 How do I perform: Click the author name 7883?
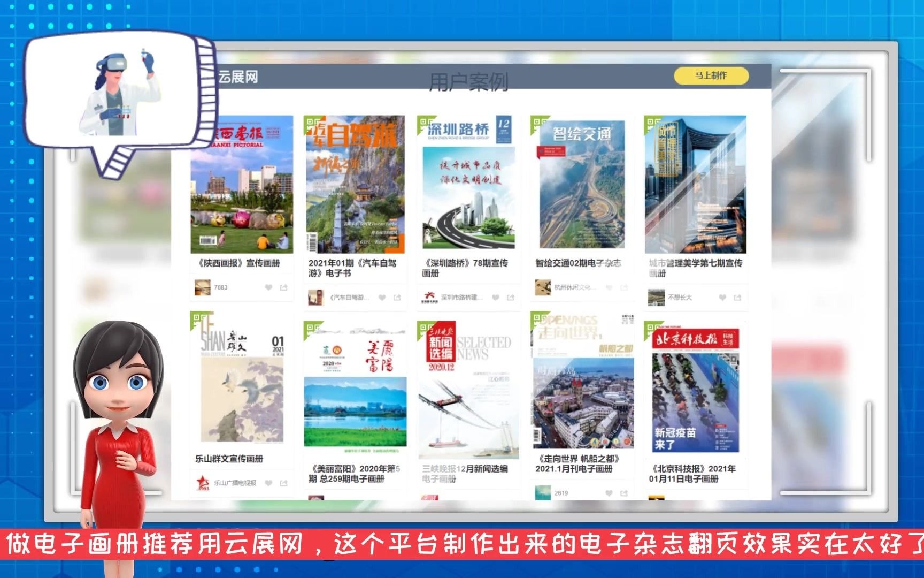coord(221,287)
